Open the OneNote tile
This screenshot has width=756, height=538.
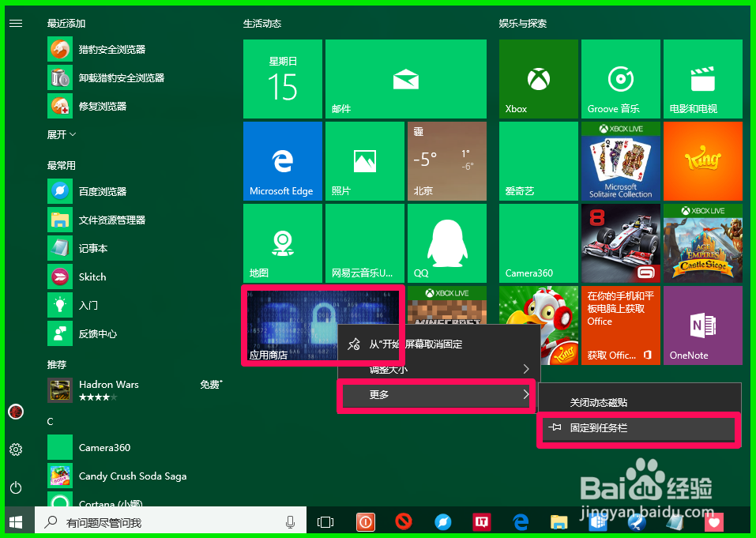703,325
